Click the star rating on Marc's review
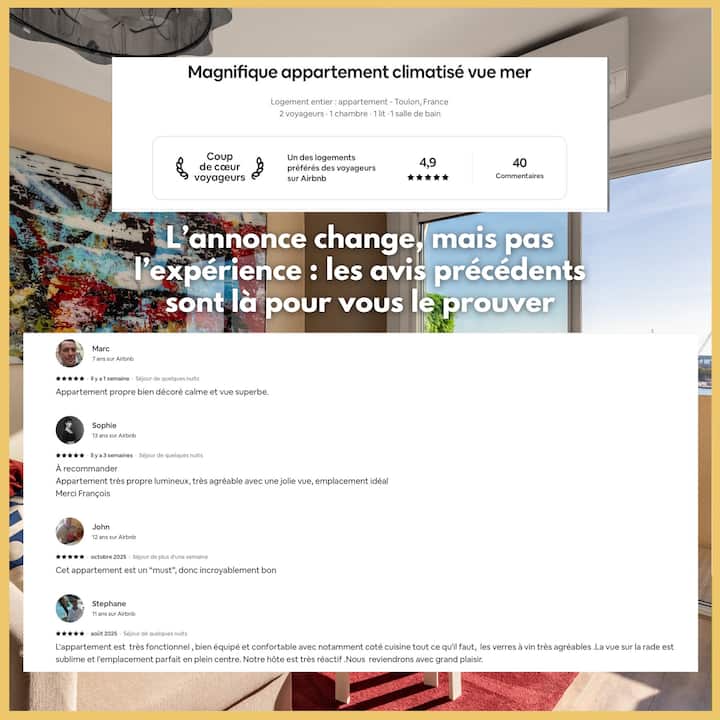This screenshot has width=720, height=720. coord(70,378)
